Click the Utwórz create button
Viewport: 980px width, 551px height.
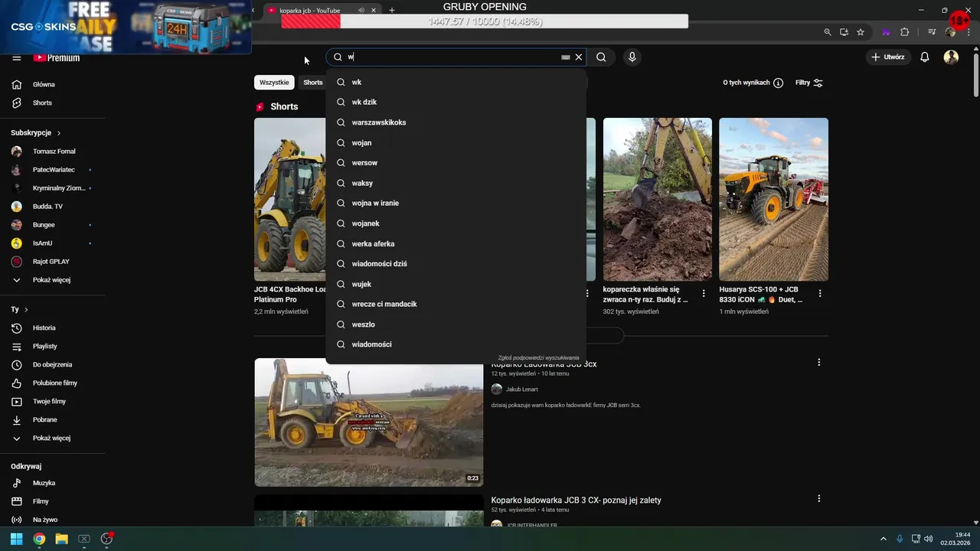[x=887, y=57]
